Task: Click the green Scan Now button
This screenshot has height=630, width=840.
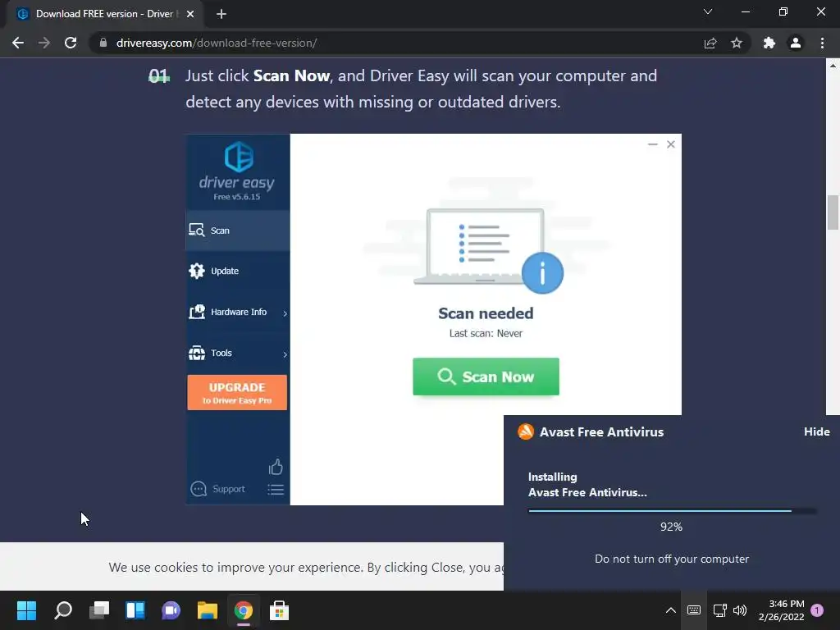Action: [486, 377]
